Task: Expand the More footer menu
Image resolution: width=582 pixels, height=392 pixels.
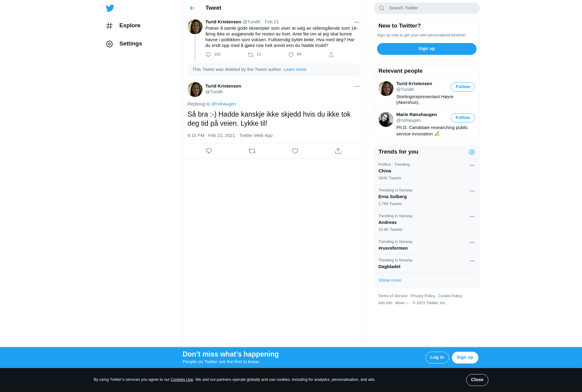Action: pyautogui.click(x=402, y=303)
